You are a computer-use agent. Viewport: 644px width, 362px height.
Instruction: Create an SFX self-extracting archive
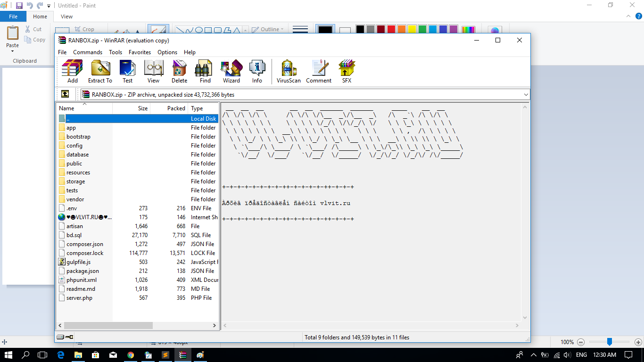pos(347,72)
